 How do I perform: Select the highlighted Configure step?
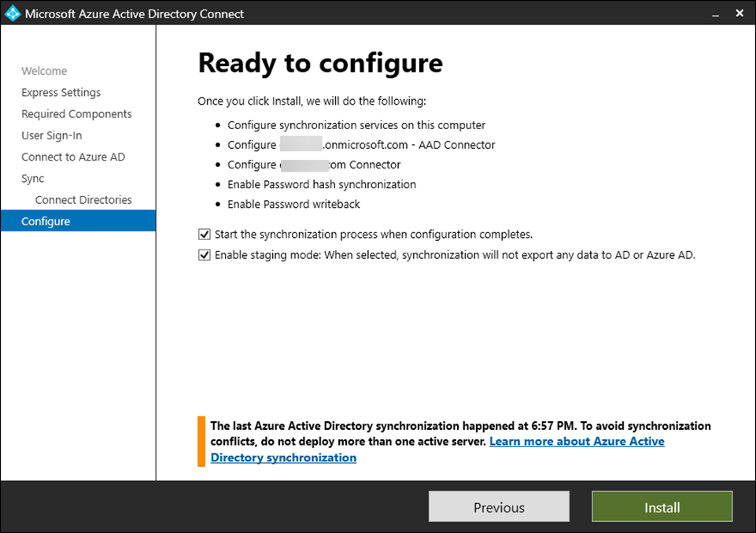click(x=46, y=221)
